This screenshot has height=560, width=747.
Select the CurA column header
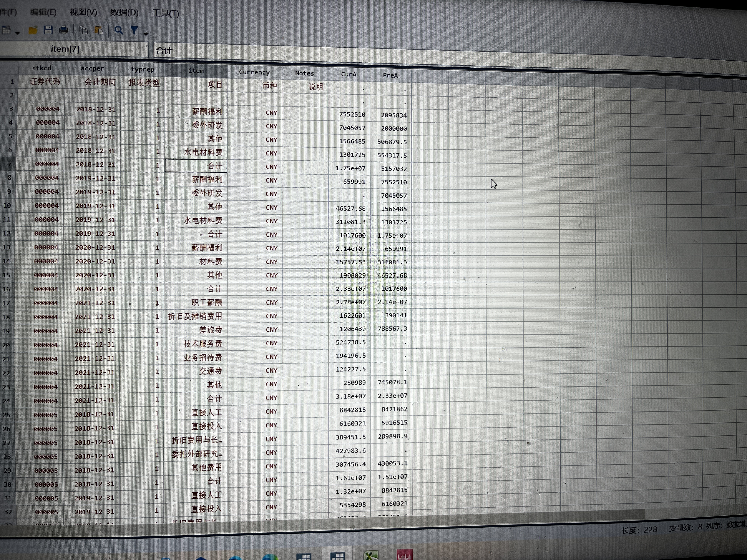[x=348, y=74]
